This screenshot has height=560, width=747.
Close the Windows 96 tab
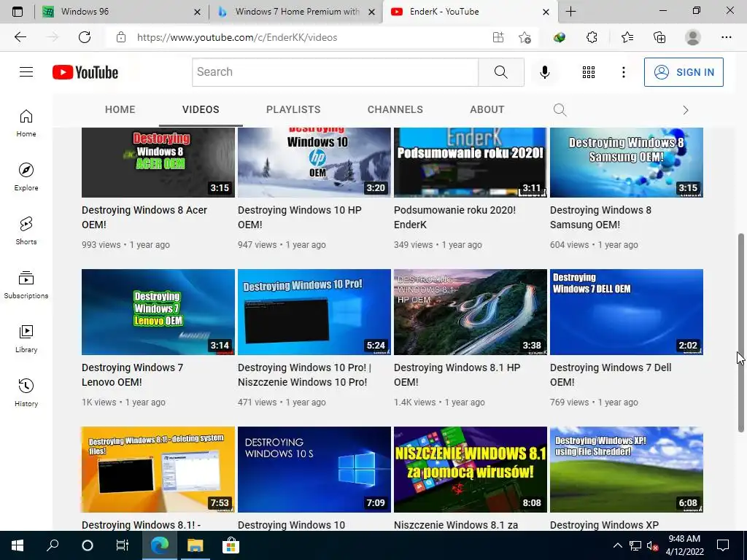pyautogui.click(x=197, y=12)
